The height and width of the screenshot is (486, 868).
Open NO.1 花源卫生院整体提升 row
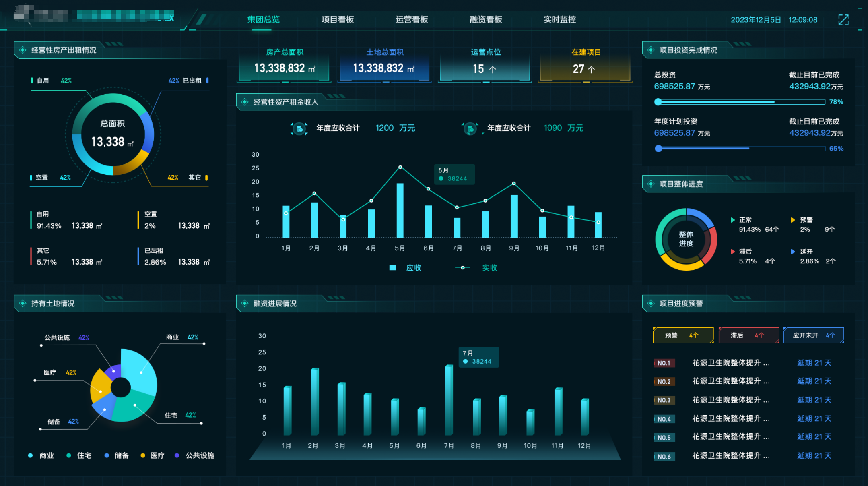coord(743,363)
